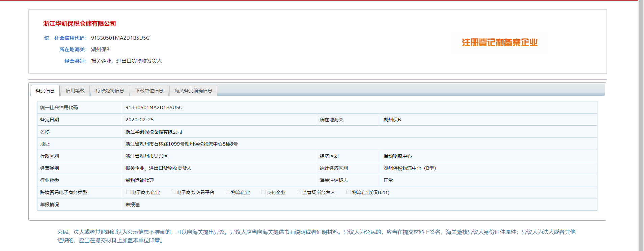Click the 年报情况 label cell
This screenshot has width=644, height=251.
click(x=80, y=205)
